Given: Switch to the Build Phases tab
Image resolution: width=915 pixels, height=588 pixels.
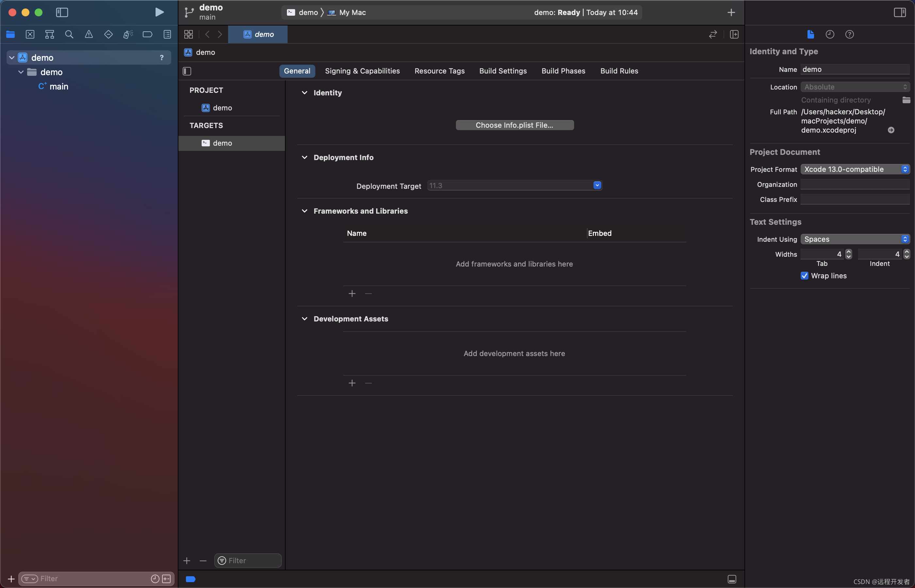Looking at the screenshot, I should click(x=563, y=71).
